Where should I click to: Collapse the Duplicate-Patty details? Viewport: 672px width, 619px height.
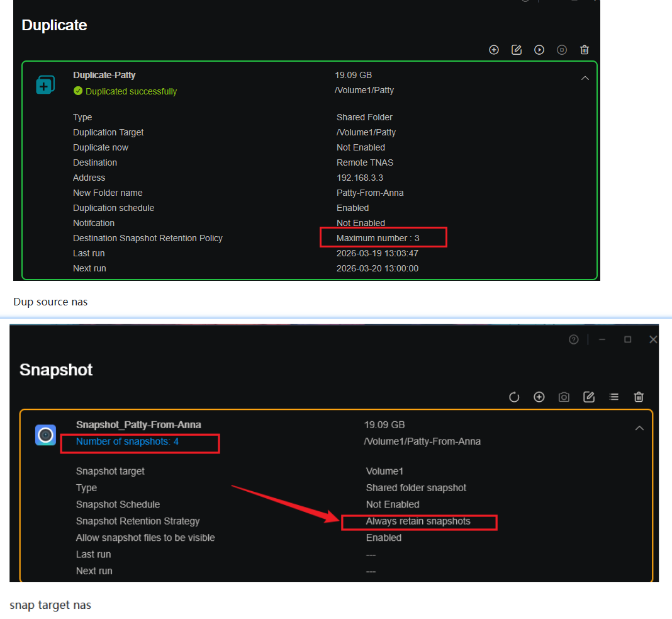(x=585, y=78)
